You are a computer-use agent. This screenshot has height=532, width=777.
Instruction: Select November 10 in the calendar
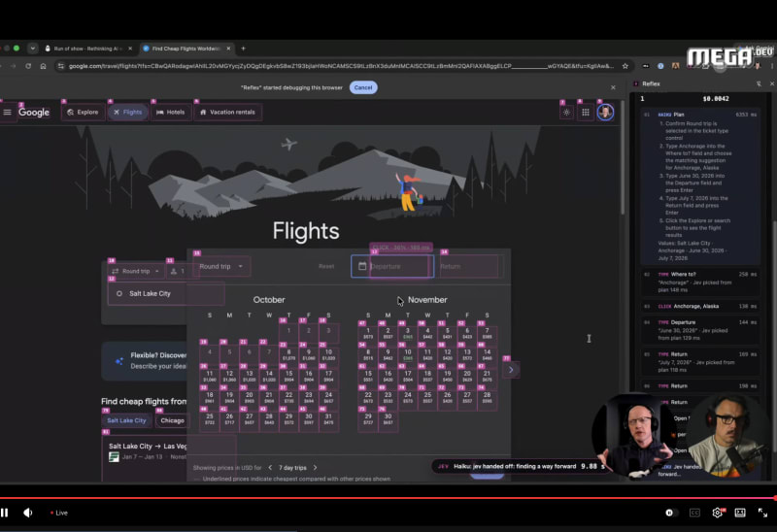(408, 354)
